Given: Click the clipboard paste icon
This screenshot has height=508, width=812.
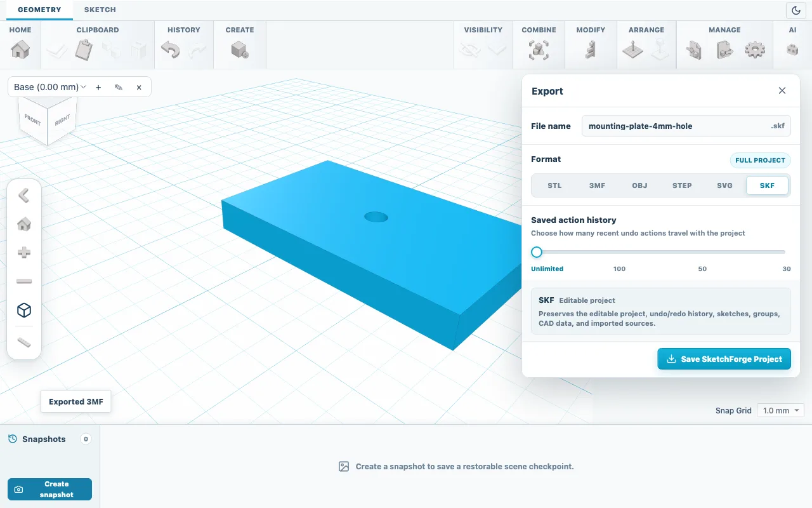Looking at the screenshot, I should coord(84,50).
